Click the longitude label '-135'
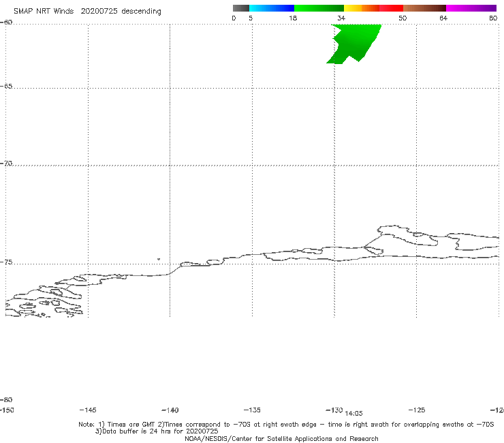Image resolution: width=504 pixels, height=443 pixels. tap(252, 410)
